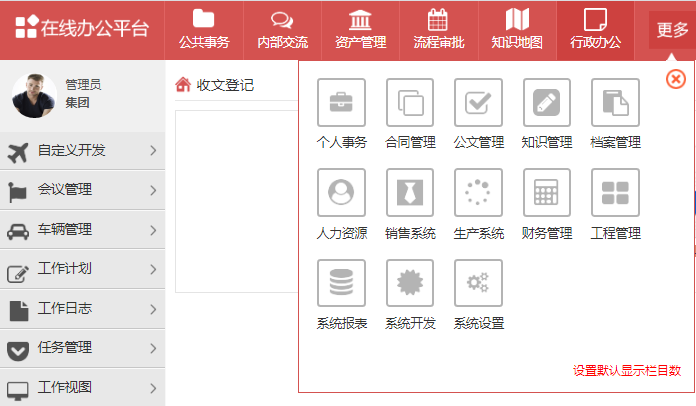Expand the 车辆管理 sidebar section
The width and height of the screenshot is (696, 406).
pyautogui.click(x=82, y=230)
